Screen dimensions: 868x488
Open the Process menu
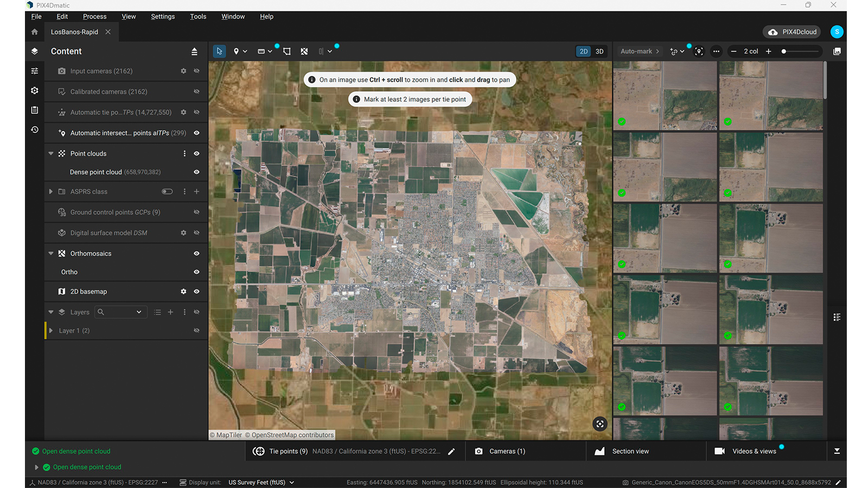coord(94,16)
